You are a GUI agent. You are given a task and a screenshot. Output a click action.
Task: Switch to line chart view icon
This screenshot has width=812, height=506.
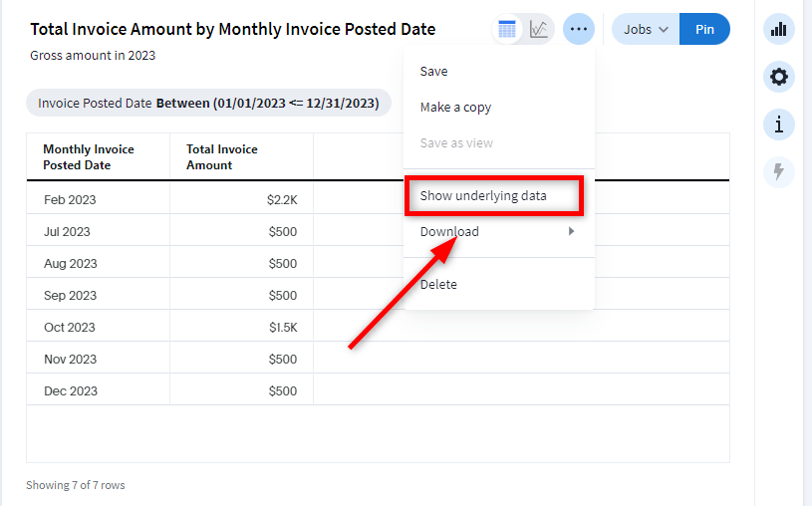[539, 30]
